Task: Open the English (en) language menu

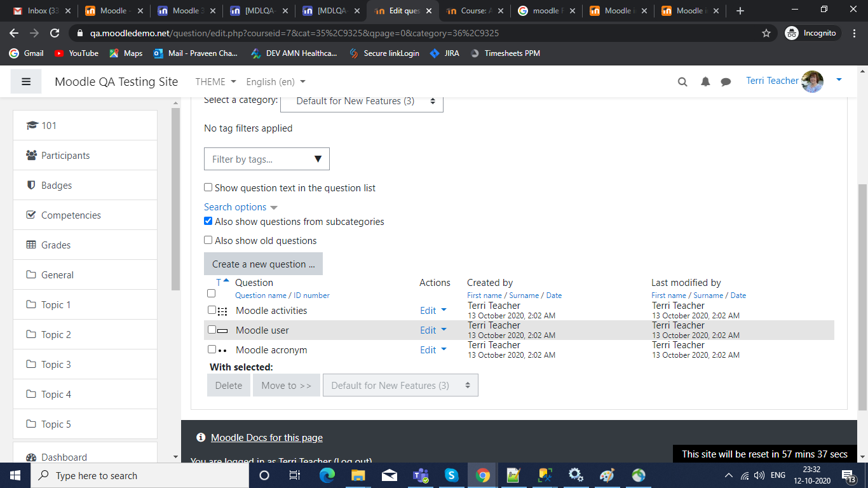Action: click(x=276, y=81)
